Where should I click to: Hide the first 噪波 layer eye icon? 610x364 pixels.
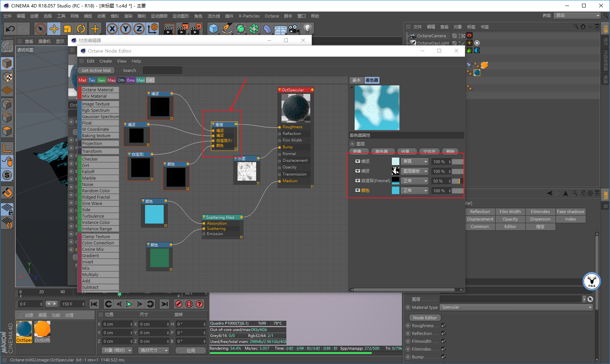pos(358,161)
